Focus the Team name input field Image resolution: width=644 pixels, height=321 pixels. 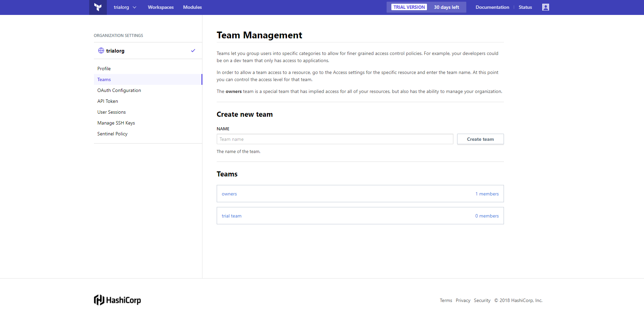[x=335, y=139]
